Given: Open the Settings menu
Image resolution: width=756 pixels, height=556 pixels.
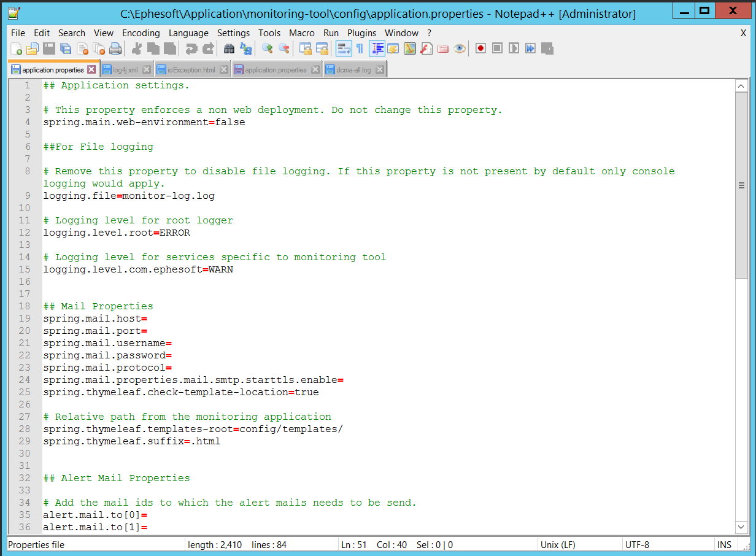Looking at the screenshot, I should pyautogui.click(x=233, y=33).
